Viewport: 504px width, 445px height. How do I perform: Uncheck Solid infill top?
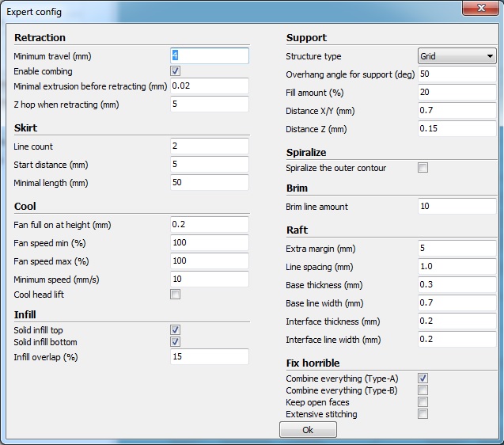(x=176, y=329)
